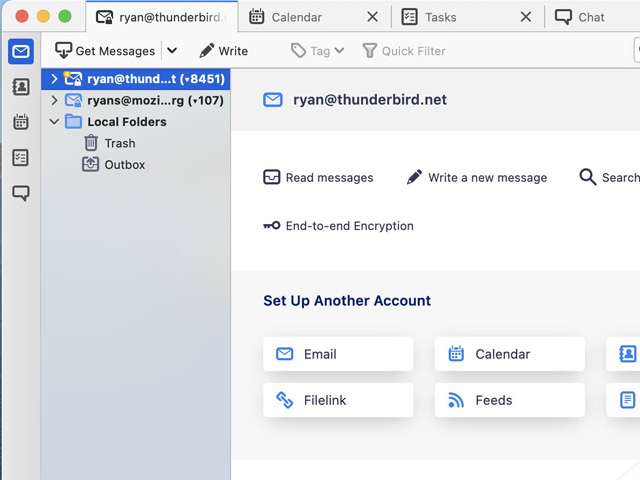Toggle the Quick Filter toolbar button
Viewport: 640px width, 480px height.
pyautogui.click(x=404, y=51)
